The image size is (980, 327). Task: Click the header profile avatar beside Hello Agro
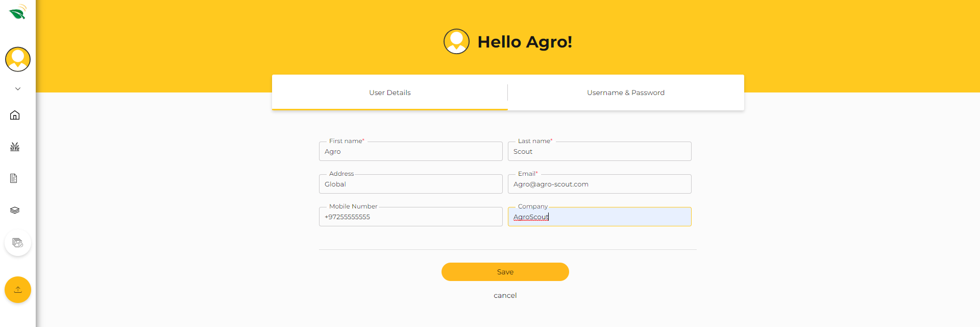(x=456, y=41)
